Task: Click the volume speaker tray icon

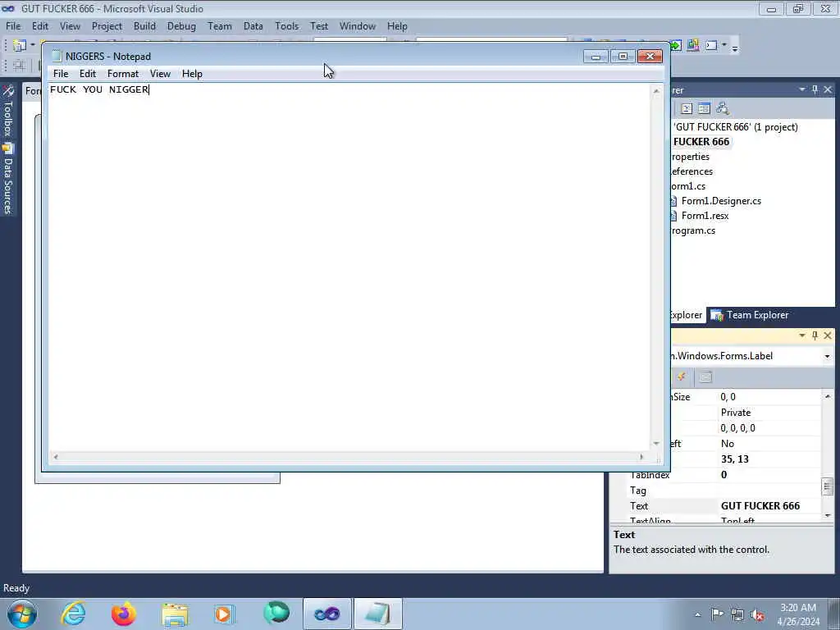Action: [757, 615]
